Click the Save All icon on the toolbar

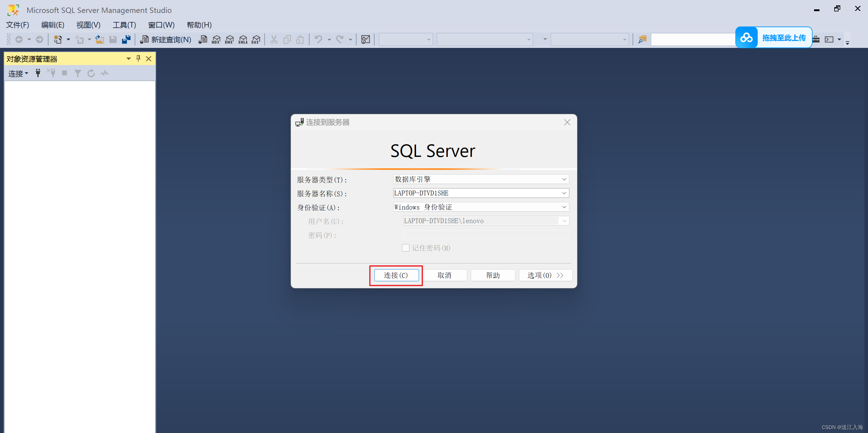[x=126, y=39]
